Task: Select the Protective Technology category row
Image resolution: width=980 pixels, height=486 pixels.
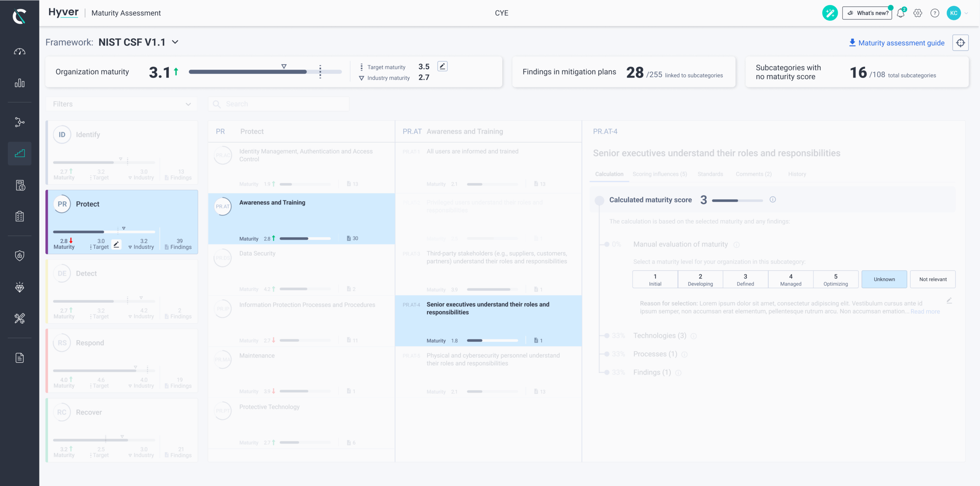Action: point(301,424)
